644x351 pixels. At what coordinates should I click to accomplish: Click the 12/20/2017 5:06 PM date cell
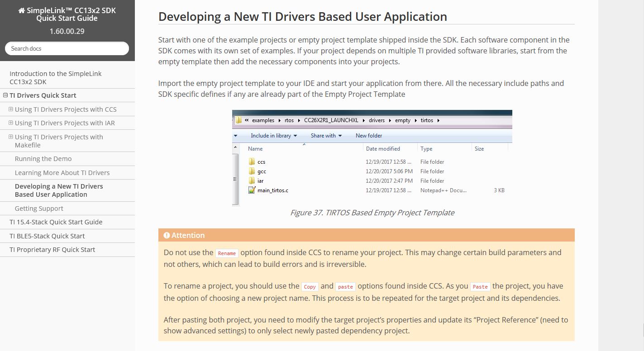389,171
